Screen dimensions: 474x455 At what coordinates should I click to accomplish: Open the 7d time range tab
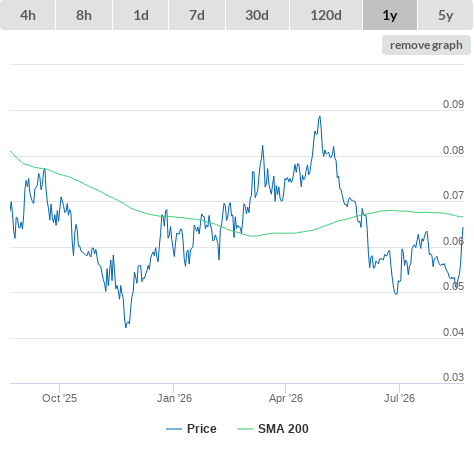coord(197,15)
